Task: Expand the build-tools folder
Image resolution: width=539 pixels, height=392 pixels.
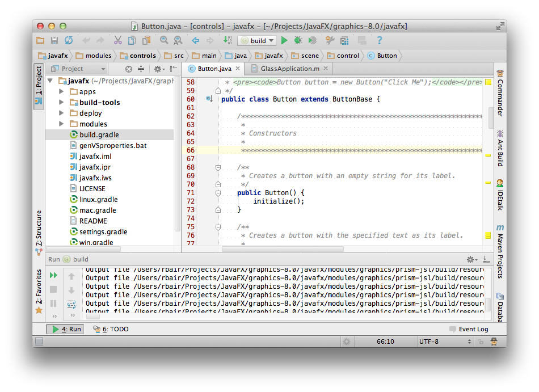Action: (62, 103)
